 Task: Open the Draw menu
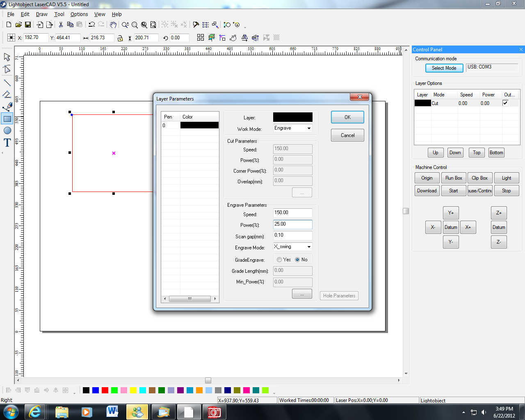coord(41,14)
